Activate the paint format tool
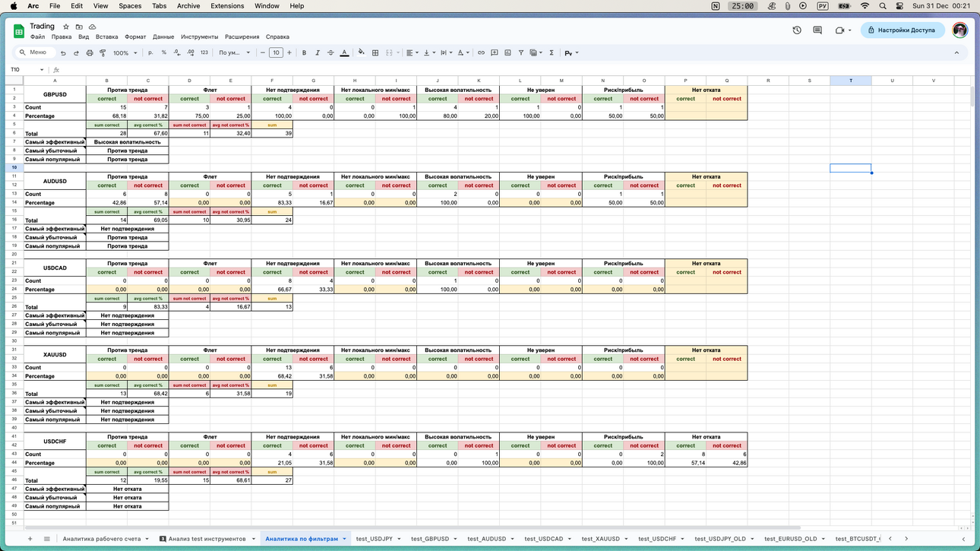 pos(103,53)
